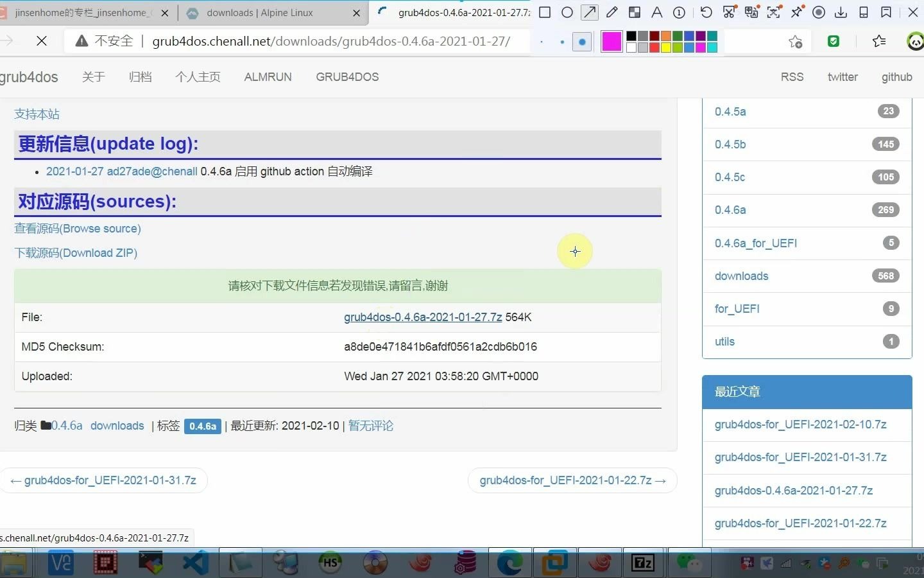Open the twitter link in navbar
Image resolution: width=924 pixels, height=578 pixels.
pyautogui.click(x=843, y=77)
